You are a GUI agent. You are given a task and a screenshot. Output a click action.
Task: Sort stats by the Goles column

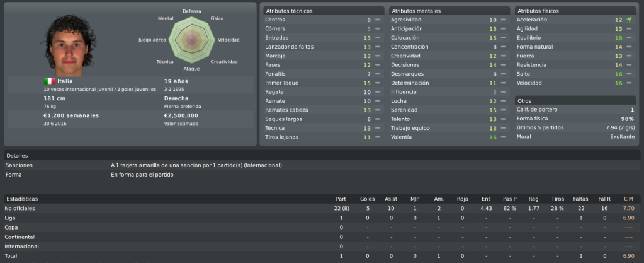click(x=367, y=199)
